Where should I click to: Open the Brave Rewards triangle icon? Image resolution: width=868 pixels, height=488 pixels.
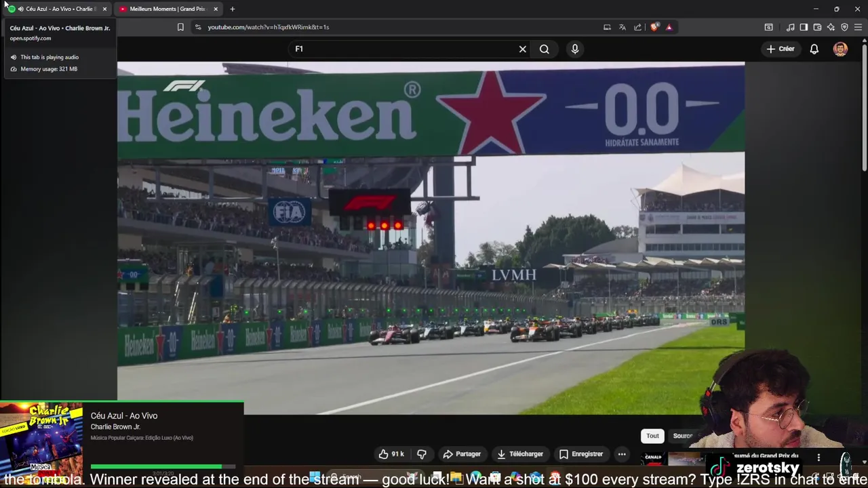click(669, 27)
